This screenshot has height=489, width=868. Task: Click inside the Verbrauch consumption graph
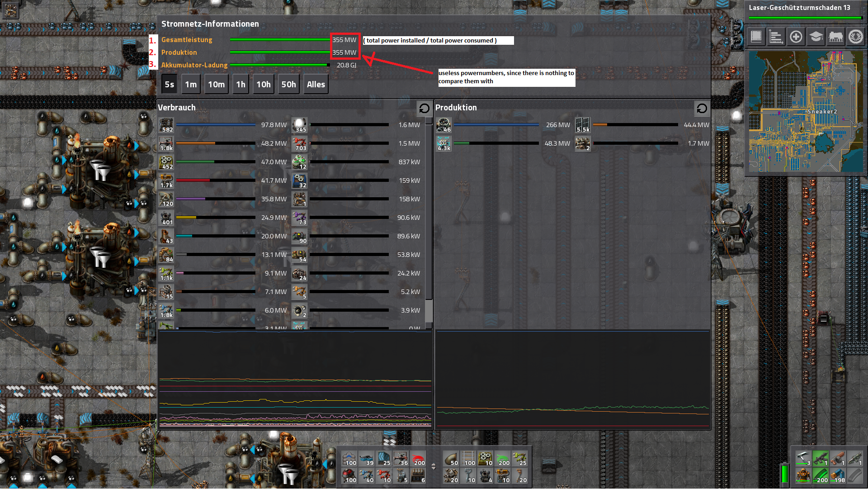[x=295, y=379]
